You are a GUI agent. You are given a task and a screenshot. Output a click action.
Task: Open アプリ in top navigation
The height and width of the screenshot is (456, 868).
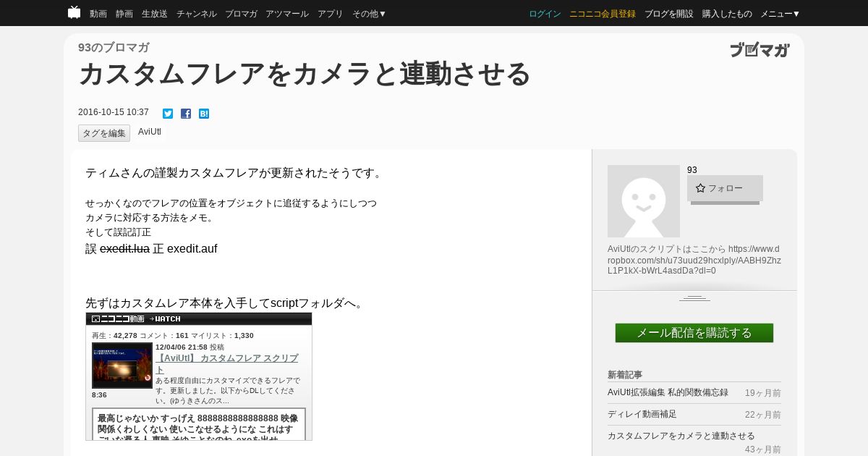pos(331,14)
